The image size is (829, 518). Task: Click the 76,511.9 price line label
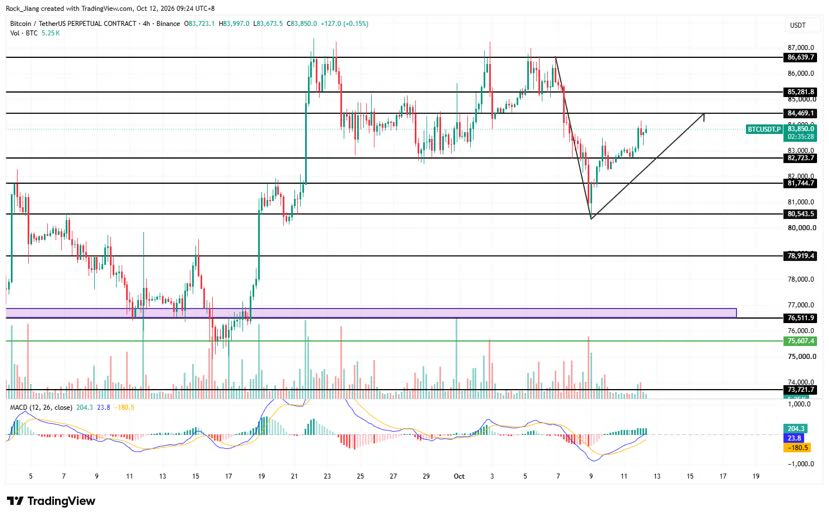800,318
